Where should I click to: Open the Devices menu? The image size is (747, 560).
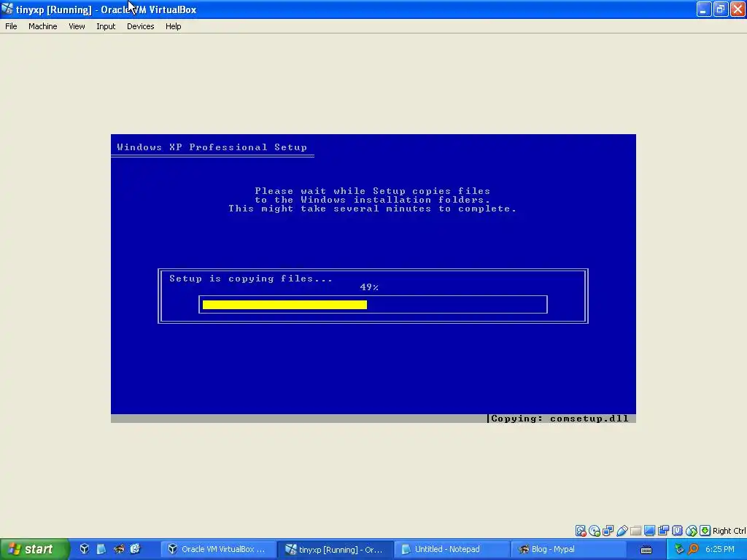point(141,26)
